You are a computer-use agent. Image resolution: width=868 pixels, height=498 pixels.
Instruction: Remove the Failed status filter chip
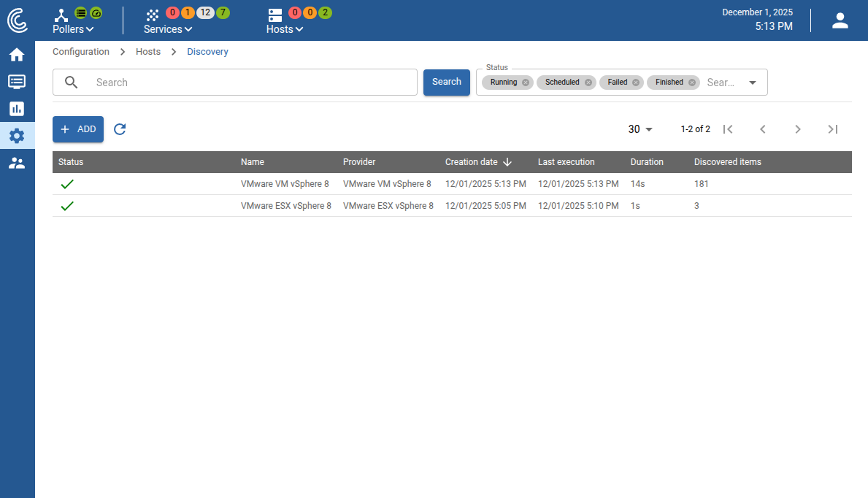636,83
